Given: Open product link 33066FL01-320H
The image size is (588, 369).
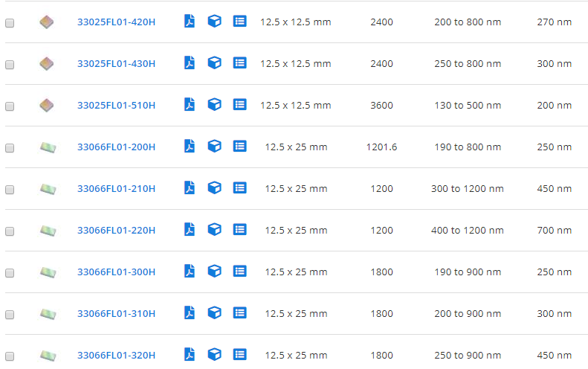Looking at the screenshot, I should (x=116, y=356).
